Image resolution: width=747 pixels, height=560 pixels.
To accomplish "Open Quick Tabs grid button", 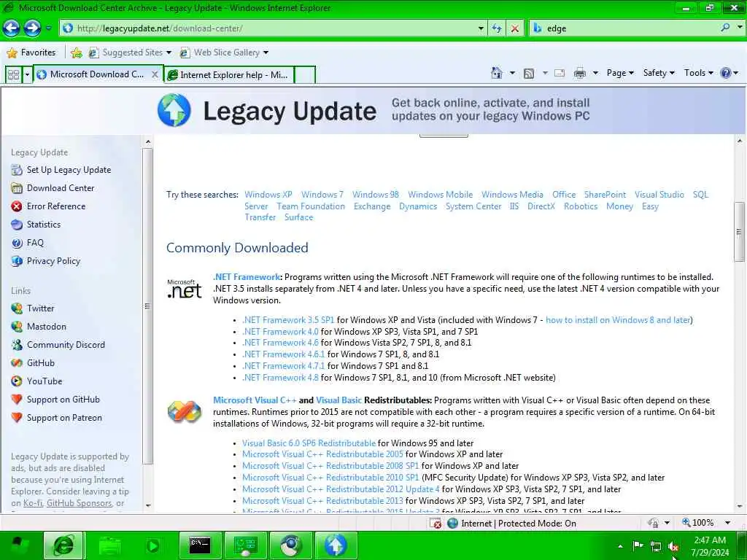I will coord(13,75).
